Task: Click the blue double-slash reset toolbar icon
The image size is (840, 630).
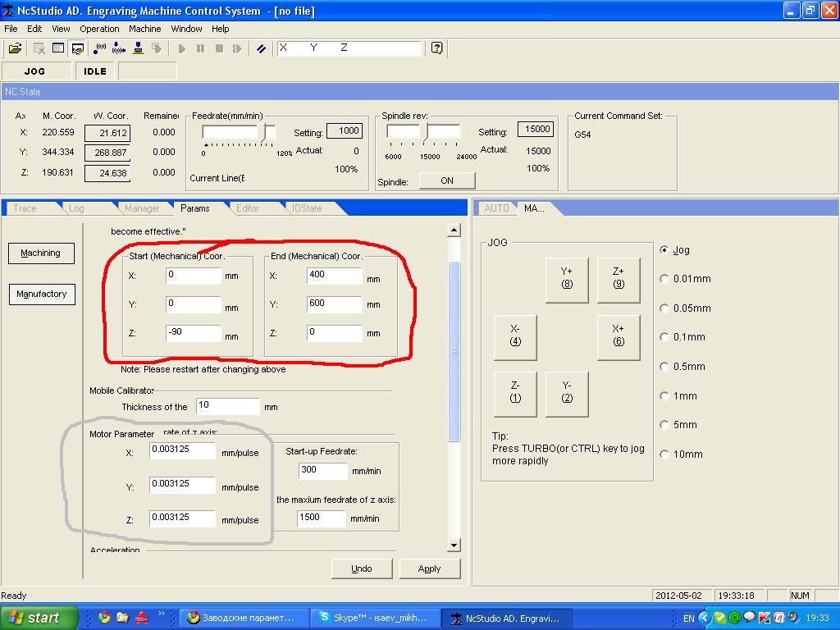Action: [x=261, y=48]
